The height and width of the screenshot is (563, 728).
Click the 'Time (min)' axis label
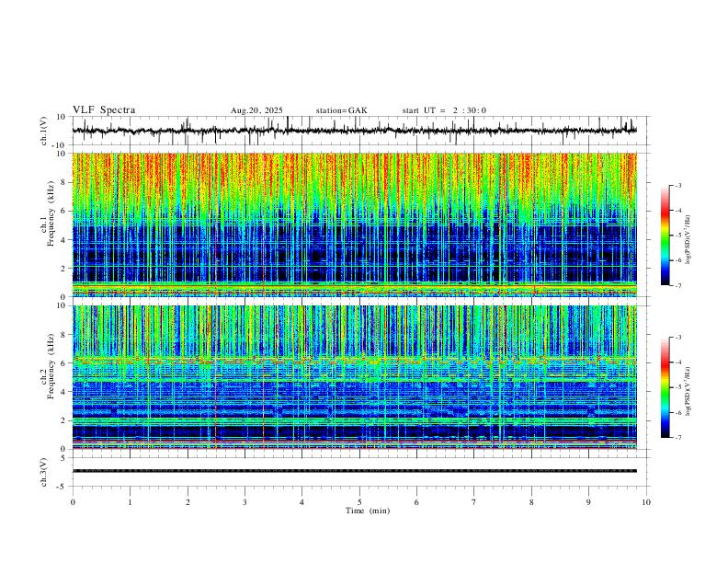pyautogui.click(x=368, y=511)
